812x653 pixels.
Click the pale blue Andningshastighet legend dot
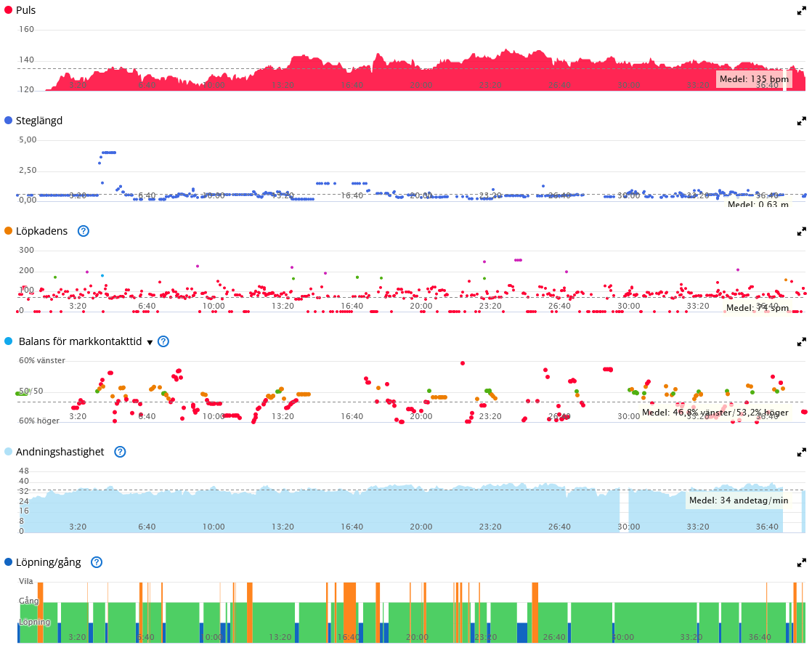[8, 451]
